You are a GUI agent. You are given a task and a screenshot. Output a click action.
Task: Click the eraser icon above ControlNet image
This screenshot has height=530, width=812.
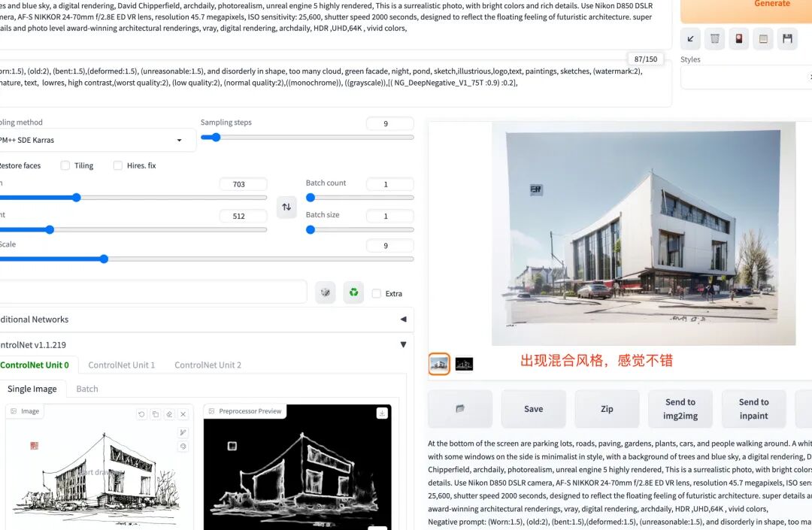click(169, 414)
